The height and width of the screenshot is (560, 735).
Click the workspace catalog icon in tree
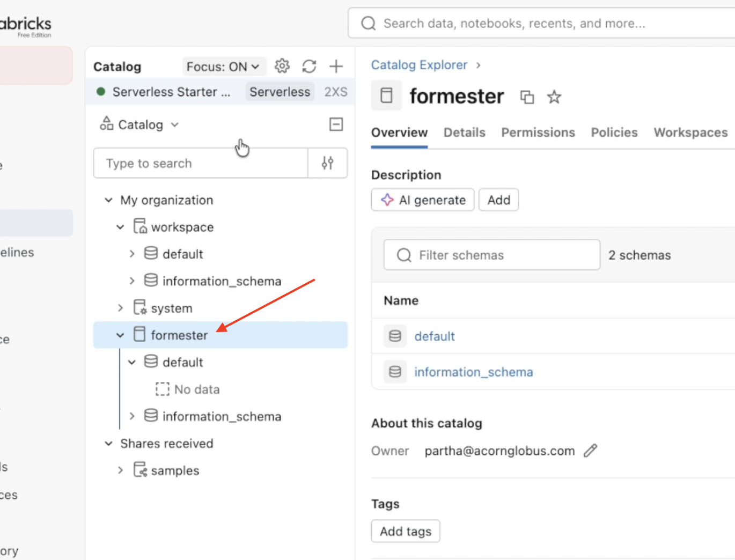click(x=140, y=226)
